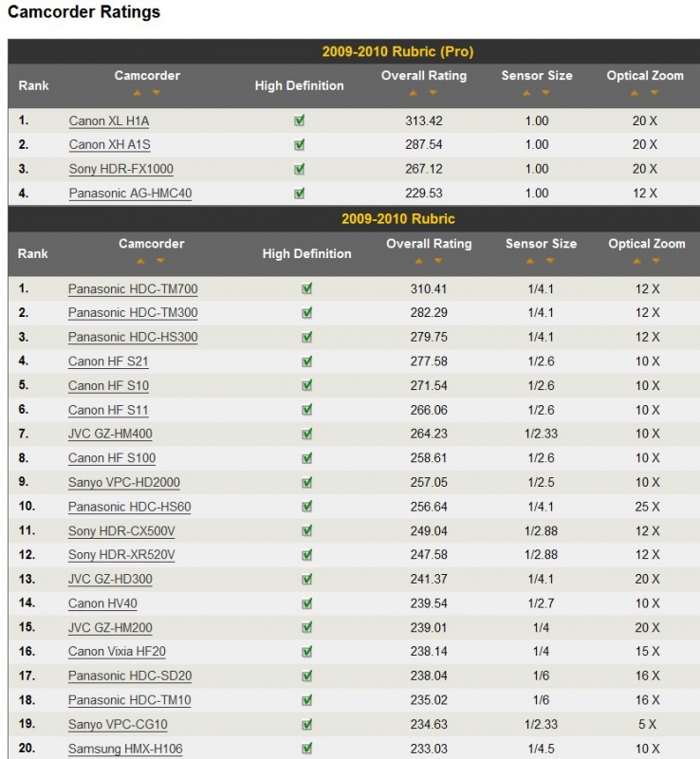
Task: Click High Definition checkmark for Canon XL H1A
Action: [300, 120]
